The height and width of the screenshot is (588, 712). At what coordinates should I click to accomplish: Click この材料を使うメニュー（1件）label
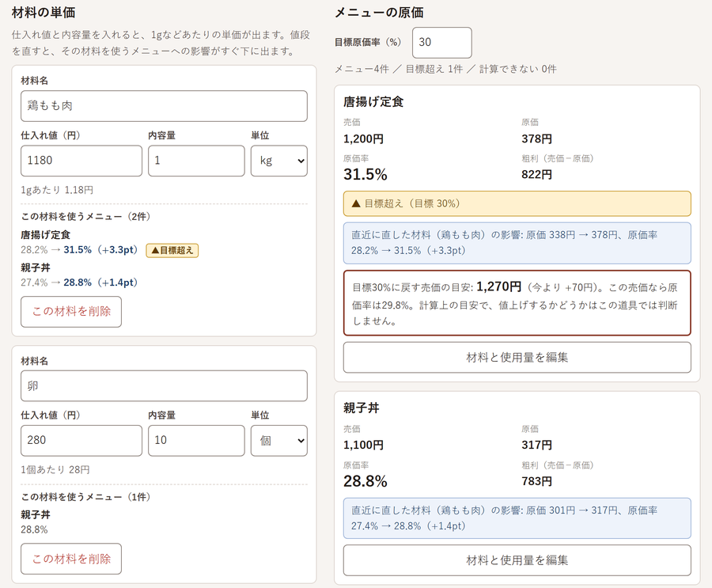click(x=85, y=497)
